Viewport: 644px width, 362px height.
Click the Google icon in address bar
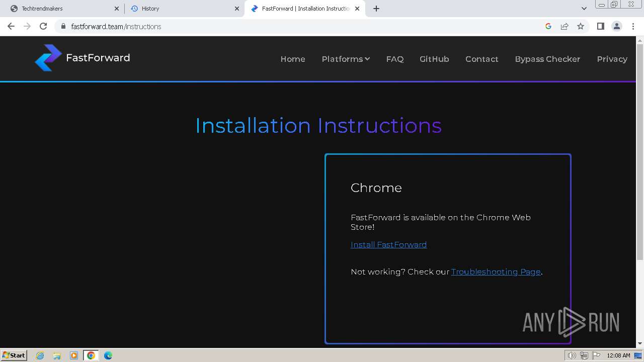pos(548,26)
